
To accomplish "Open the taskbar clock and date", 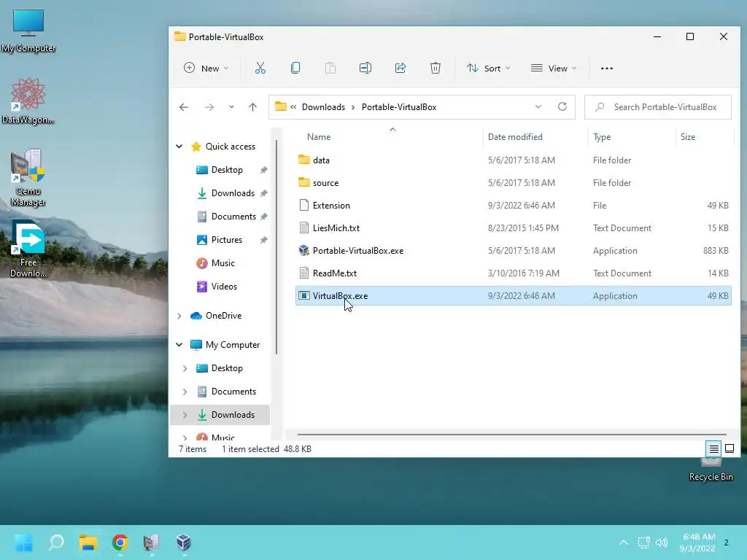I will click(697, 542).
